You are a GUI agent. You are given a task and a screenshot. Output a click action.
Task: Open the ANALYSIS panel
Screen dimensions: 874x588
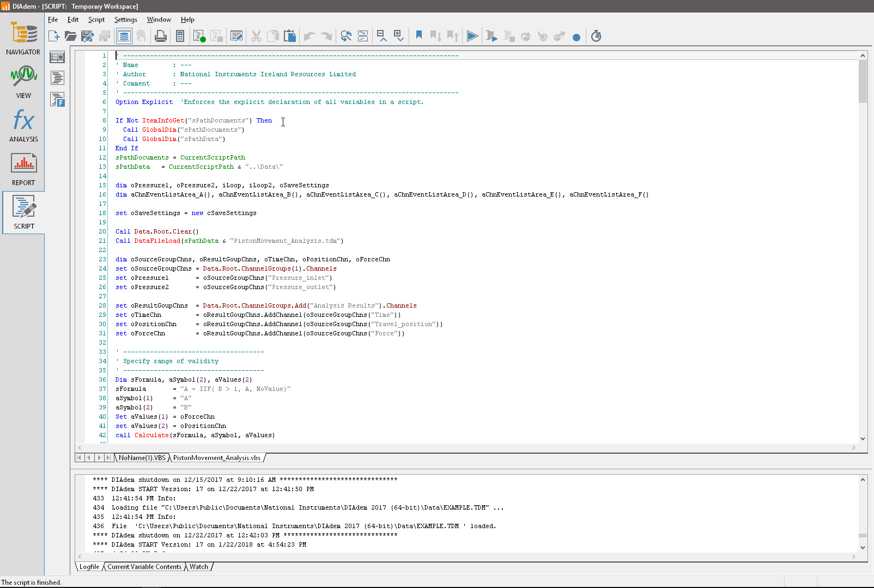click(23, 125)
